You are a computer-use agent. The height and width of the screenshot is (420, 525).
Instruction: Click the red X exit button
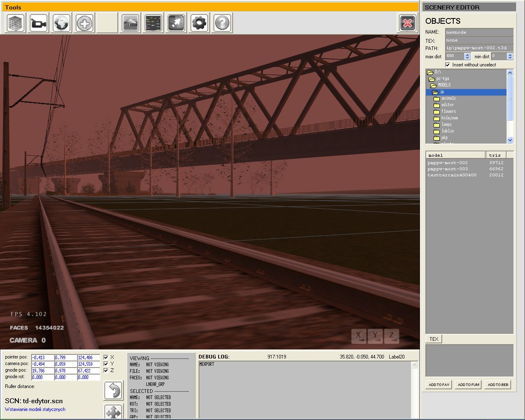click(407, 23)
